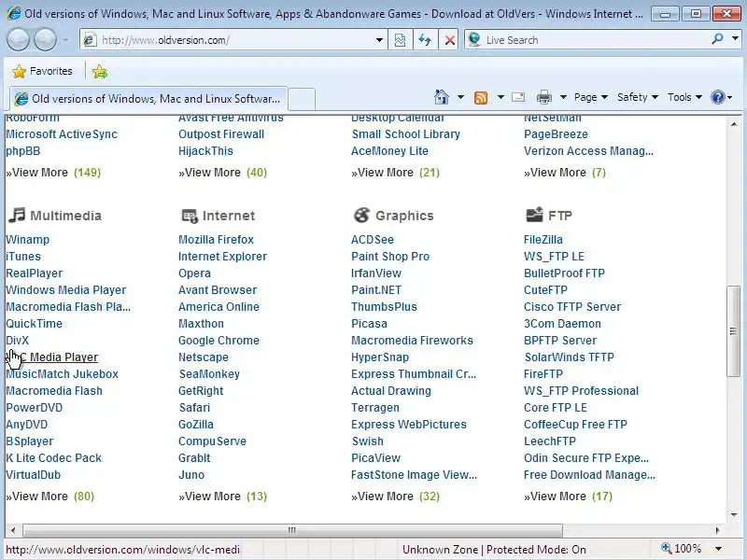
Task: Click the Internet Explorer title bar icon
Action: (x=14, y=13)
